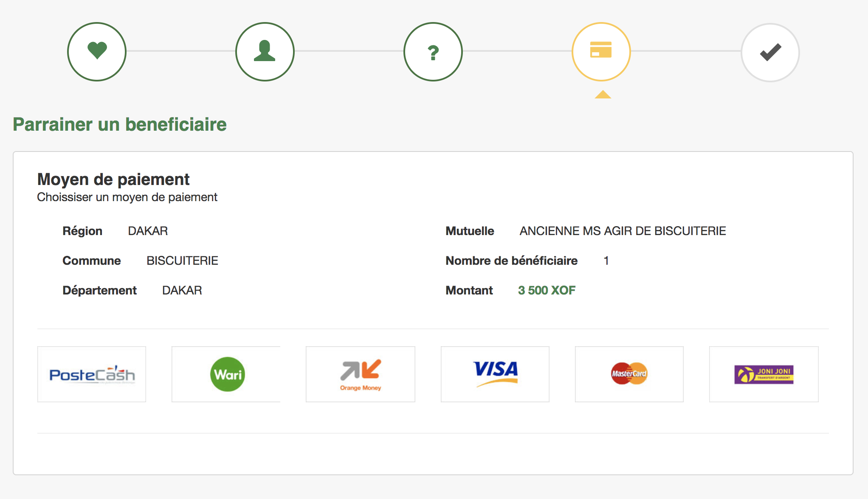Pay with PosteCash
The width and height of the screenshot is (868, 499).
point(92,374)
